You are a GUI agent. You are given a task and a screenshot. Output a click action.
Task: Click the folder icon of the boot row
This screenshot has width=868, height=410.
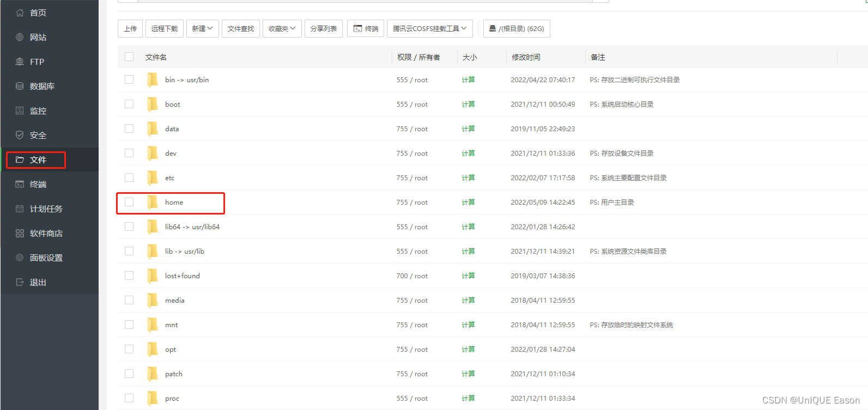[153, 104]
